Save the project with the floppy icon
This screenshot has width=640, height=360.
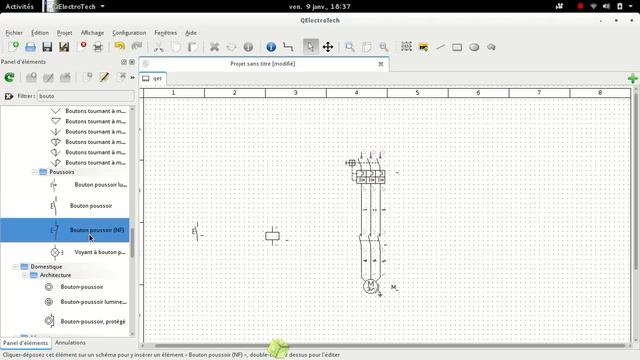(47, 47)
